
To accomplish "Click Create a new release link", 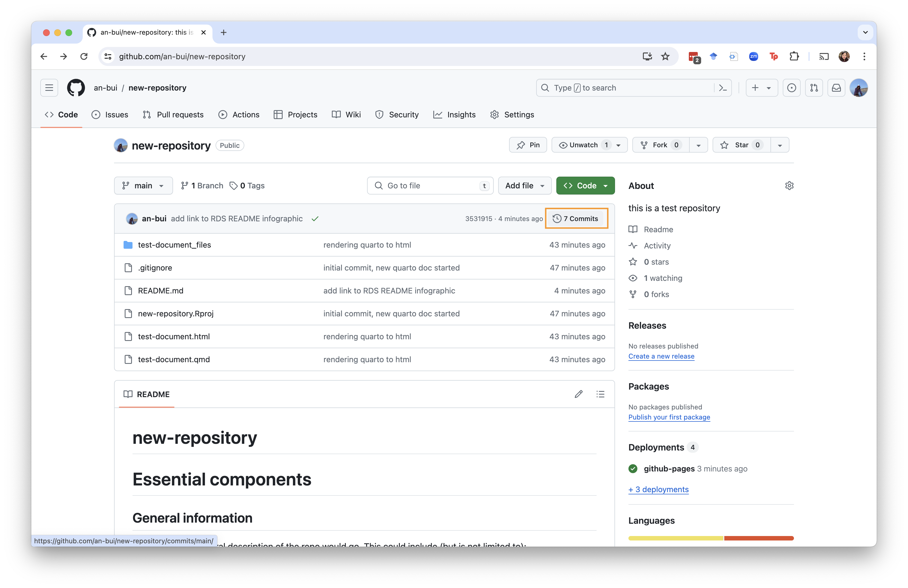I will point(661,356).
